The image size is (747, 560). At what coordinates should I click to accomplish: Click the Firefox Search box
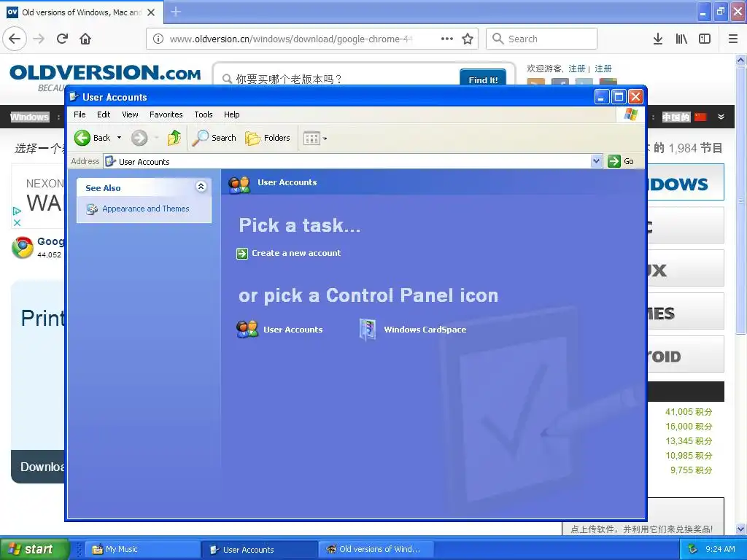click(x=542, y=39)
